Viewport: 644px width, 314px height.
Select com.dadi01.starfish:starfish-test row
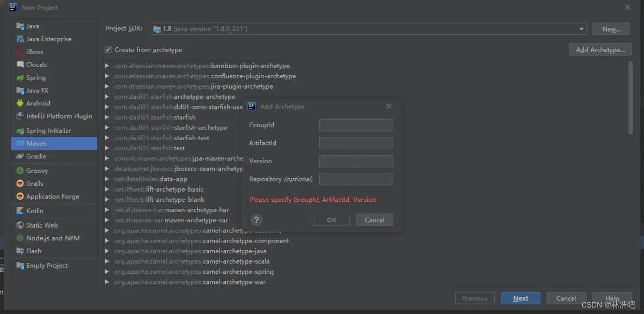[162, 137]
